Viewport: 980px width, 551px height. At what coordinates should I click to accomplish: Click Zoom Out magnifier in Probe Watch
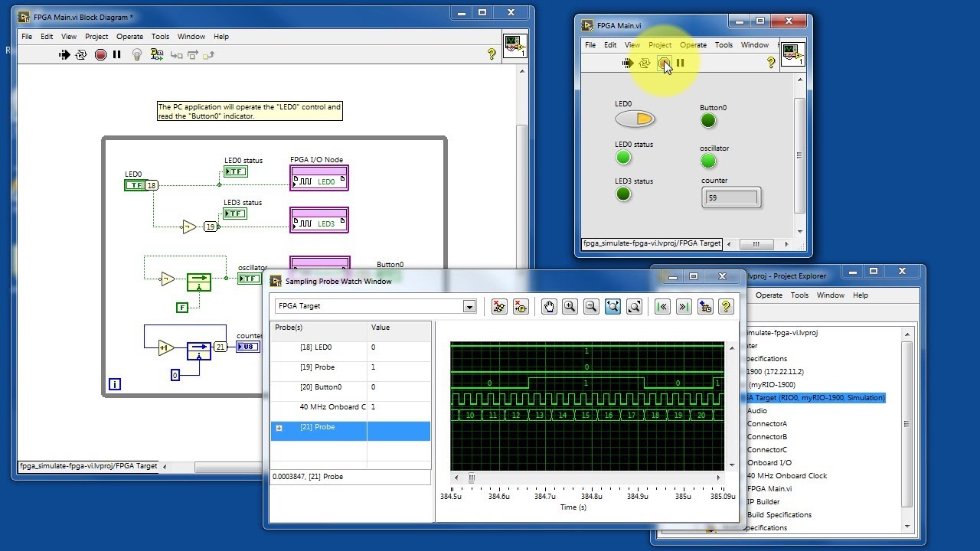(591, 306)
